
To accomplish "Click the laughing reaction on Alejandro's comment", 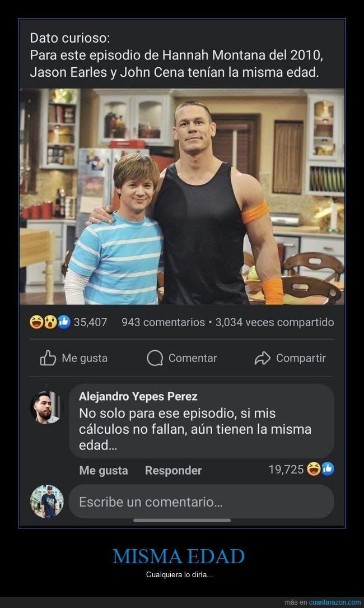I will 314,469.
